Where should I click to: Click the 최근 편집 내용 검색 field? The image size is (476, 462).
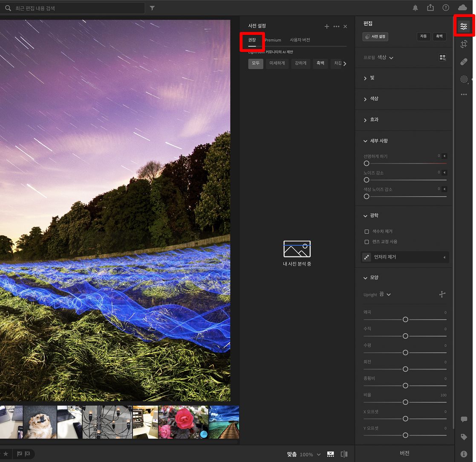pyautogui.click(x=72, y=8)
